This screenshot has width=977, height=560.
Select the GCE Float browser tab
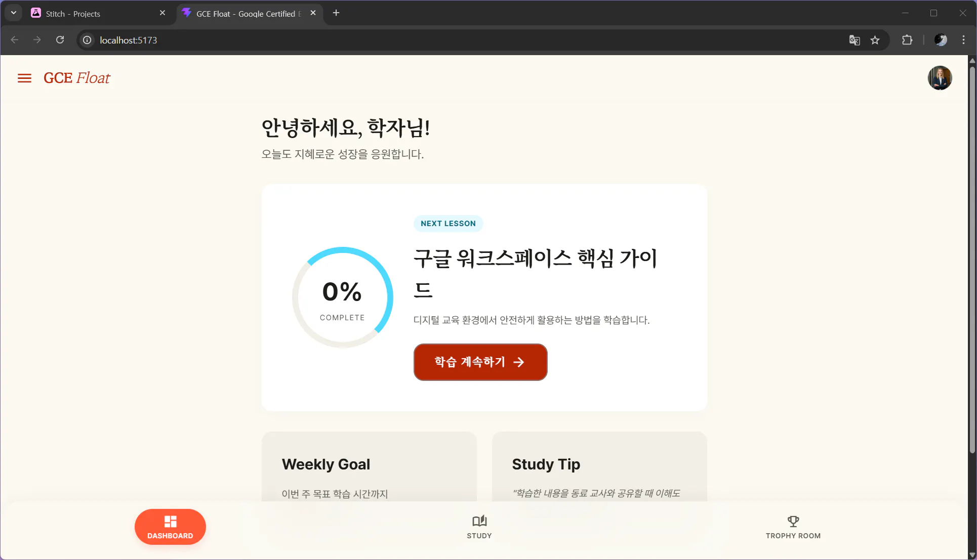248,14
